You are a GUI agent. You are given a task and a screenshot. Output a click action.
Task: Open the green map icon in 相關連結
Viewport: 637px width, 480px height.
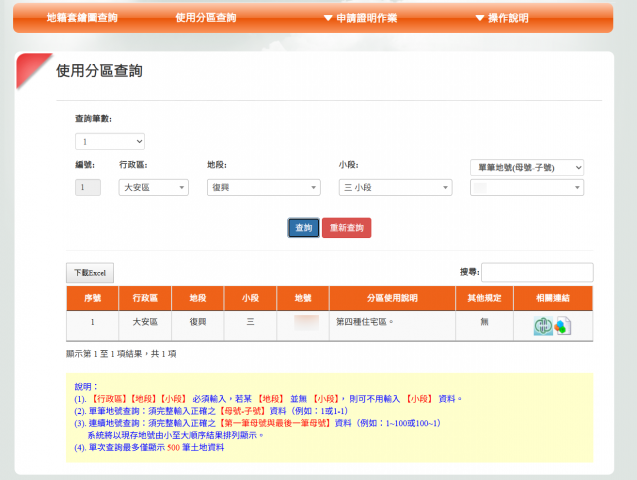pos(543,326)
